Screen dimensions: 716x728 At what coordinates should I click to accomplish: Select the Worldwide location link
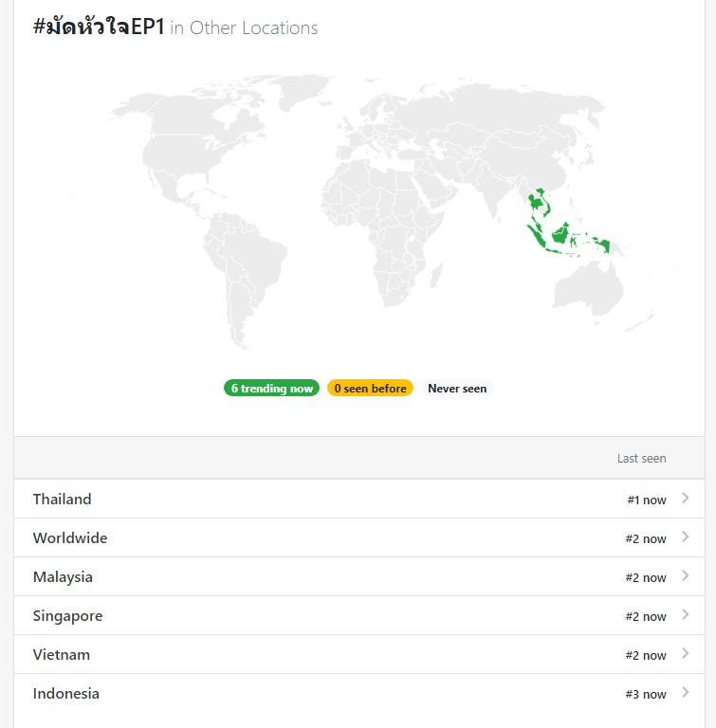[x=70, y=538]
